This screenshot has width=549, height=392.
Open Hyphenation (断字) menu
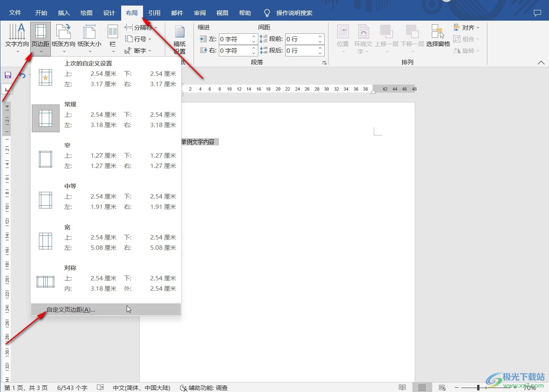[138, 50]
